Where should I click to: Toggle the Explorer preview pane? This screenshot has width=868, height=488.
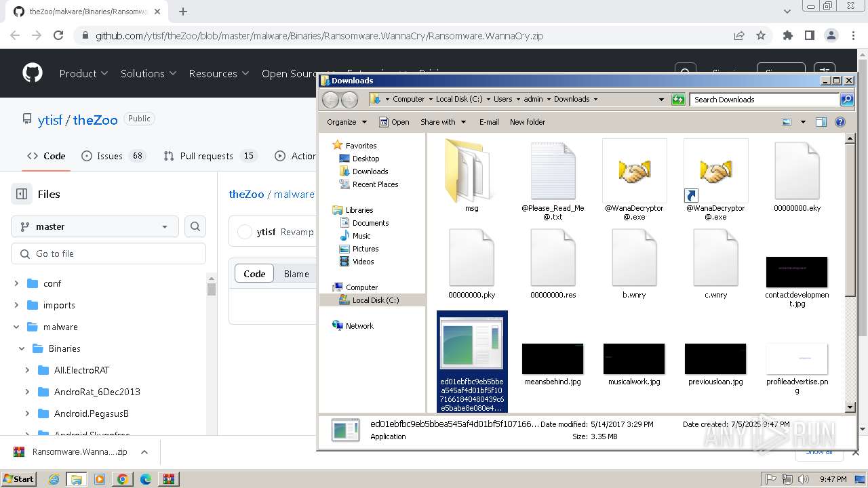tap(821, 122)
